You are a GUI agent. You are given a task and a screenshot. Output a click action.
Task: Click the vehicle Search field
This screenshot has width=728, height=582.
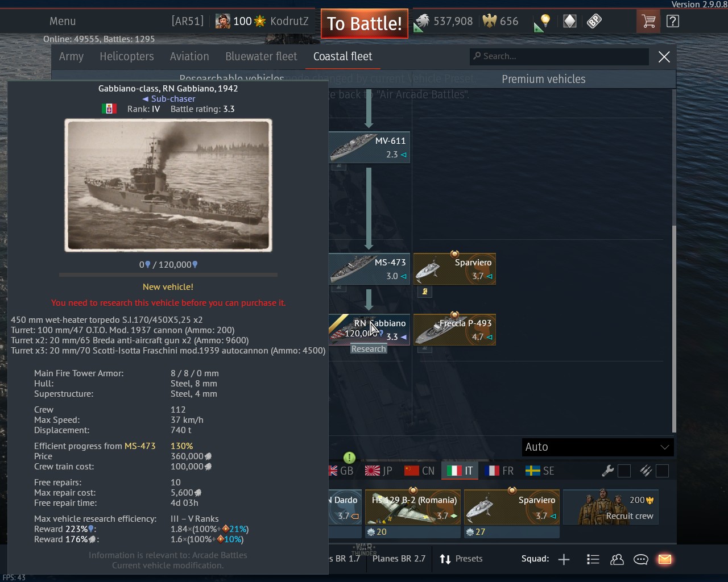560,56
